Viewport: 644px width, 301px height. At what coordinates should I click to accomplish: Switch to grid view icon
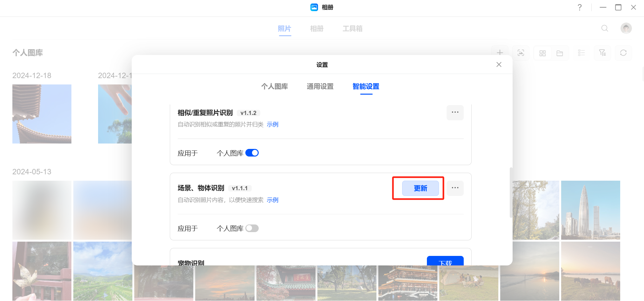click(x=542, y=53)
